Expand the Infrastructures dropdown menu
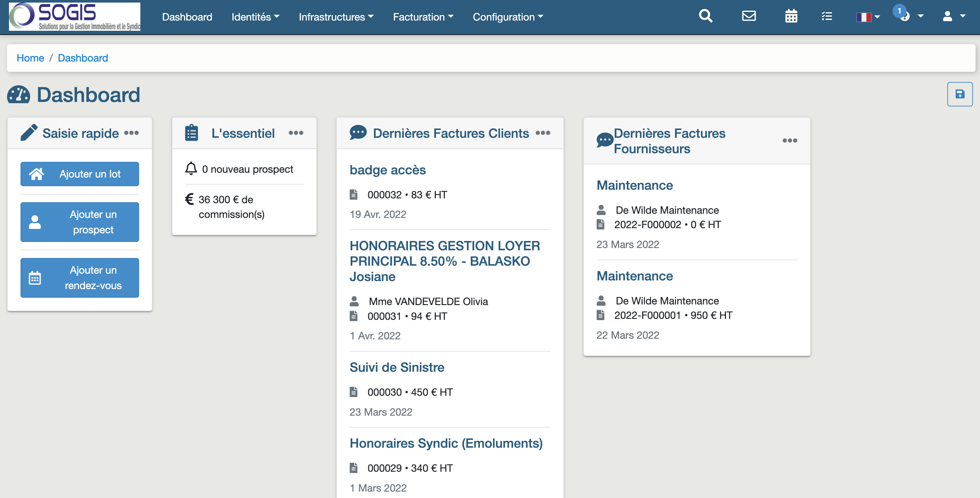The image size is (980, 498). tap(336, 17)
